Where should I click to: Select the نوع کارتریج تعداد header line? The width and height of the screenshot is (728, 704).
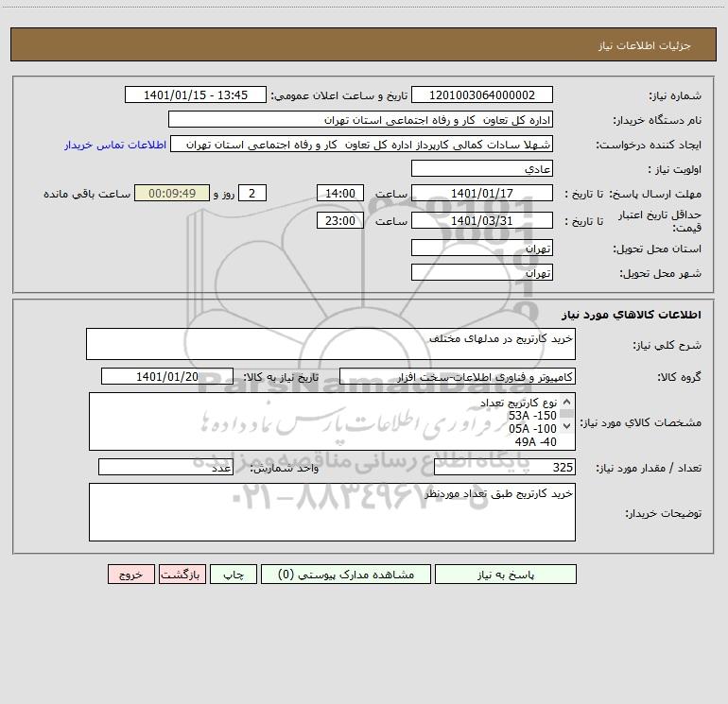pyautogui.click(x=518, y=403)
